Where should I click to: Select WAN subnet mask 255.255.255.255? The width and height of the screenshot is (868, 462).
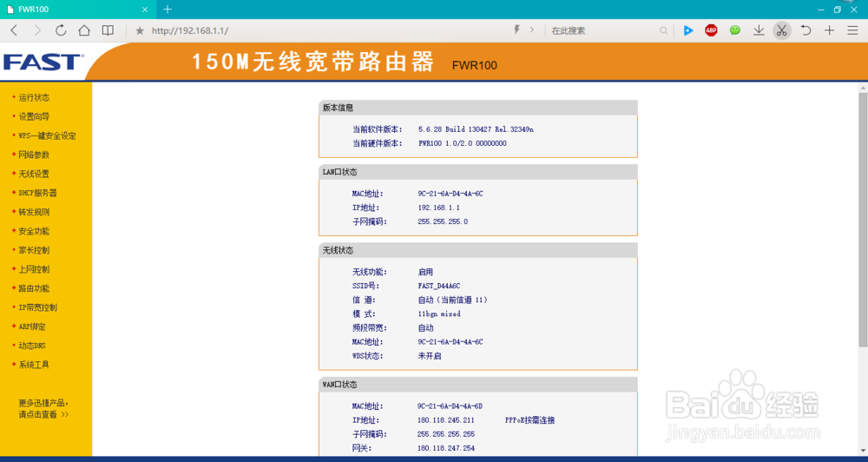click(x=445, y=433)
